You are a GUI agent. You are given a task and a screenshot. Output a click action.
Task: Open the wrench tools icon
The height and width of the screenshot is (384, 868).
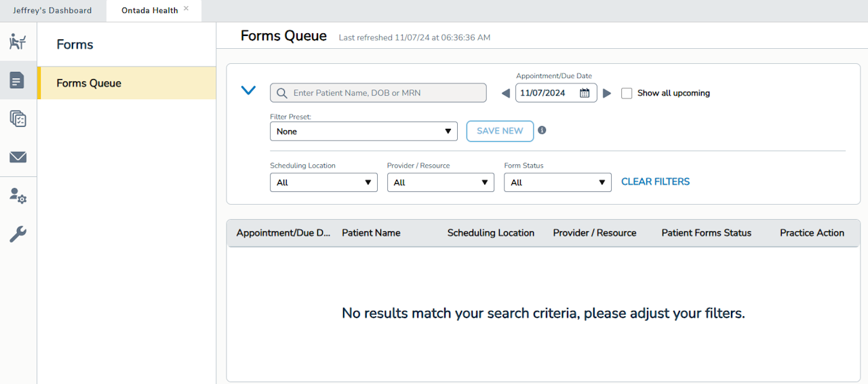18,235
